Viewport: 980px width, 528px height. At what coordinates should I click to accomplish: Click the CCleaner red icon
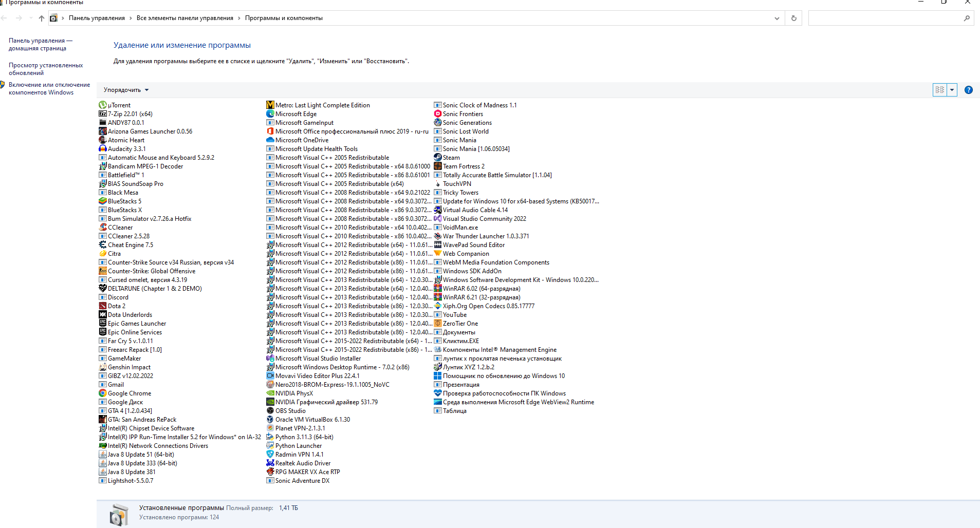tap(103, 227)
